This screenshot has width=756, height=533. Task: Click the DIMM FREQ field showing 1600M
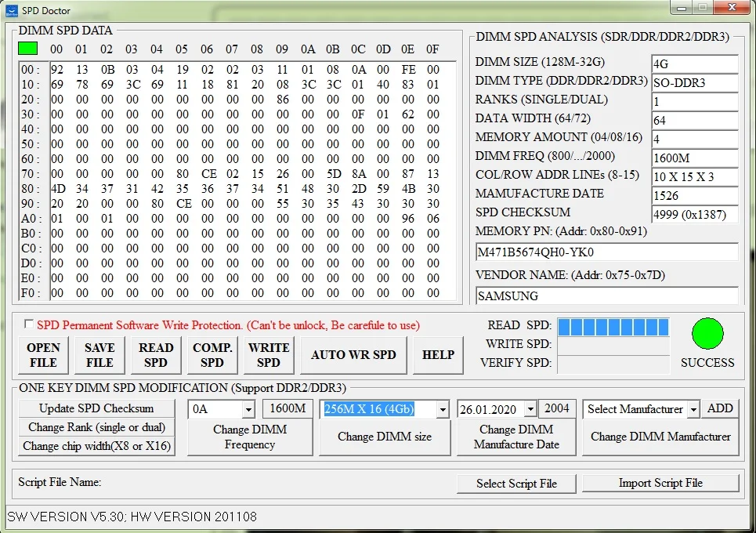click(x=695, y=158)
